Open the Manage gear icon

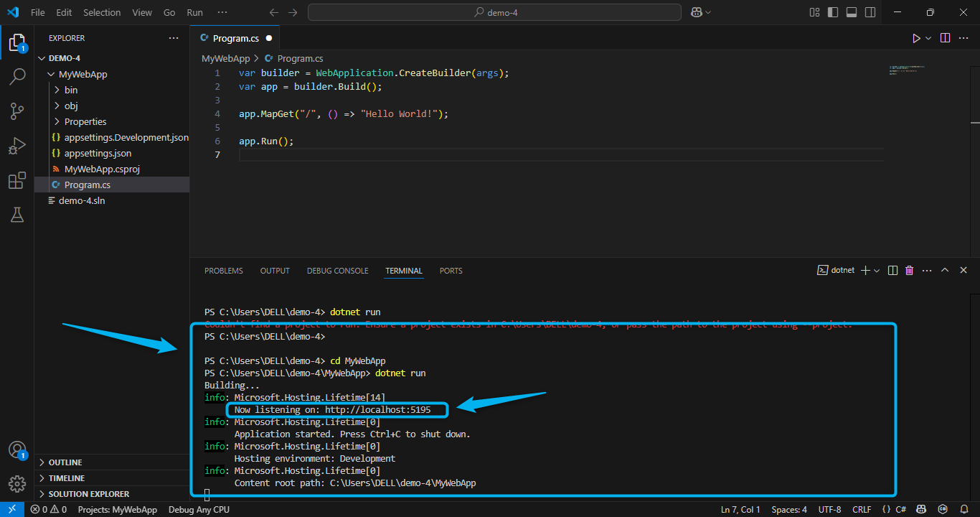click(x=17, y=483)
